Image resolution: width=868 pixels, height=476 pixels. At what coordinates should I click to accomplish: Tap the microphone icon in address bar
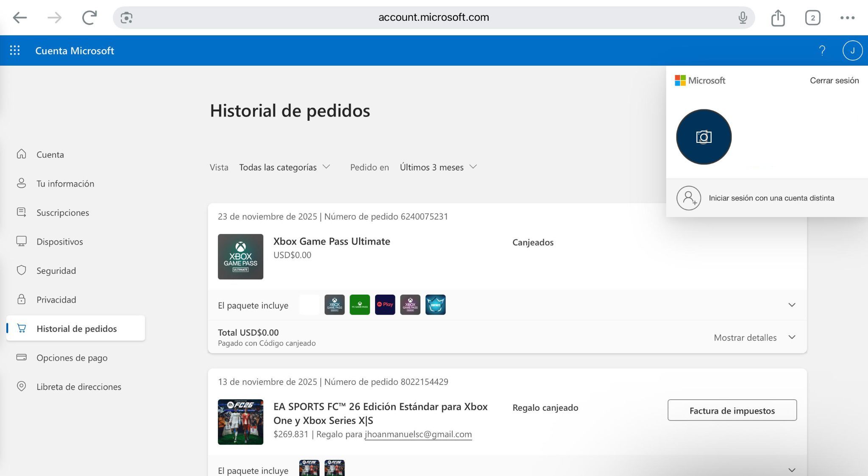click(x=742, y=18)
